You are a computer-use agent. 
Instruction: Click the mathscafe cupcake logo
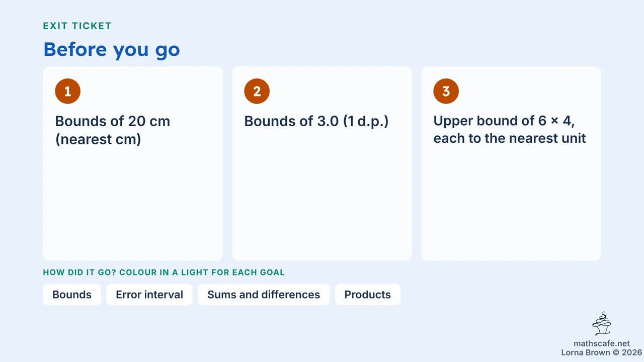click(x=602, y=324)
